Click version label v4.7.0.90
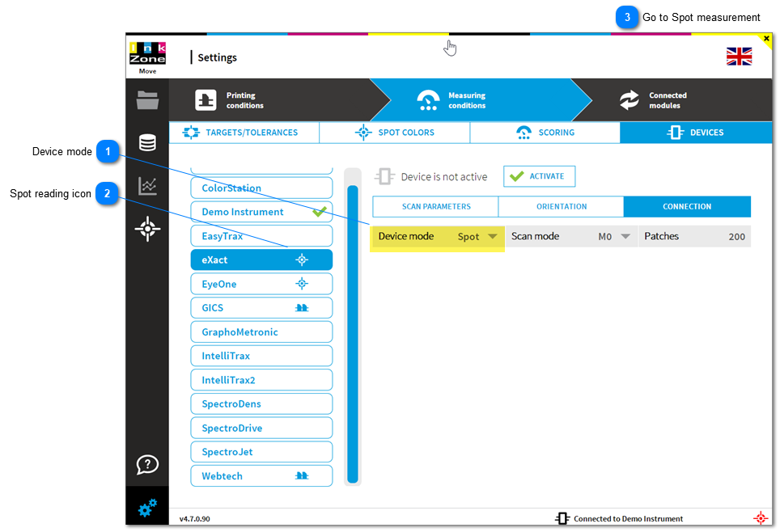The image size is (780, 532). pyautogui.click(x=194, y=518)
